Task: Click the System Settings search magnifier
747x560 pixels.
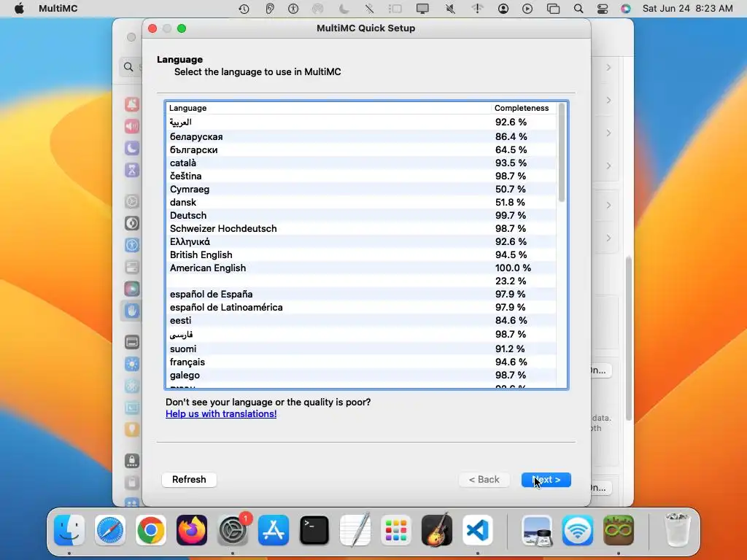Action: click(x=128, y=67)
